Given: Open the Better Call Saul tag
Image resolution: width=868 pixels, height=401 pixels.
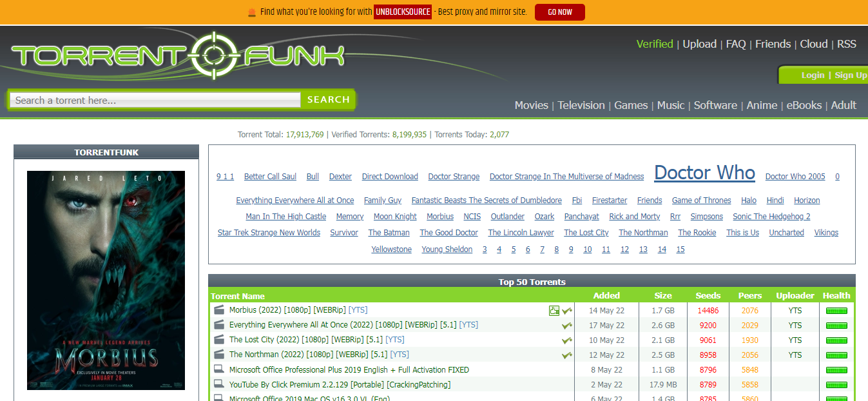Looking at the screenshot, I should pos(270,177).
